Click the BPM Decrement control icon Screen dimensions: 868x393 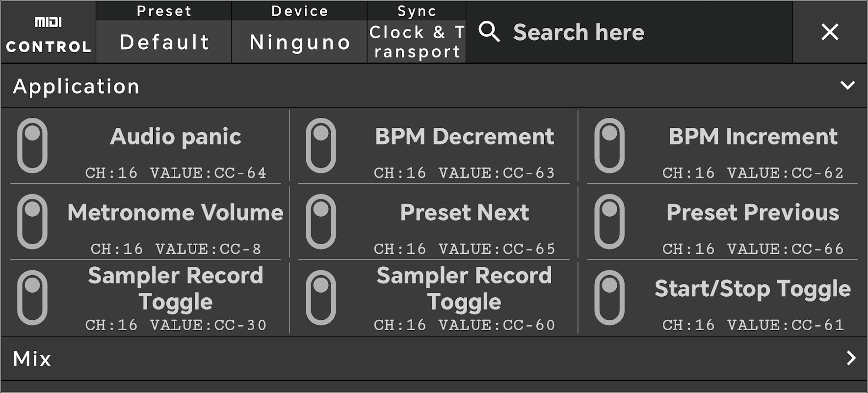[321, 145]
